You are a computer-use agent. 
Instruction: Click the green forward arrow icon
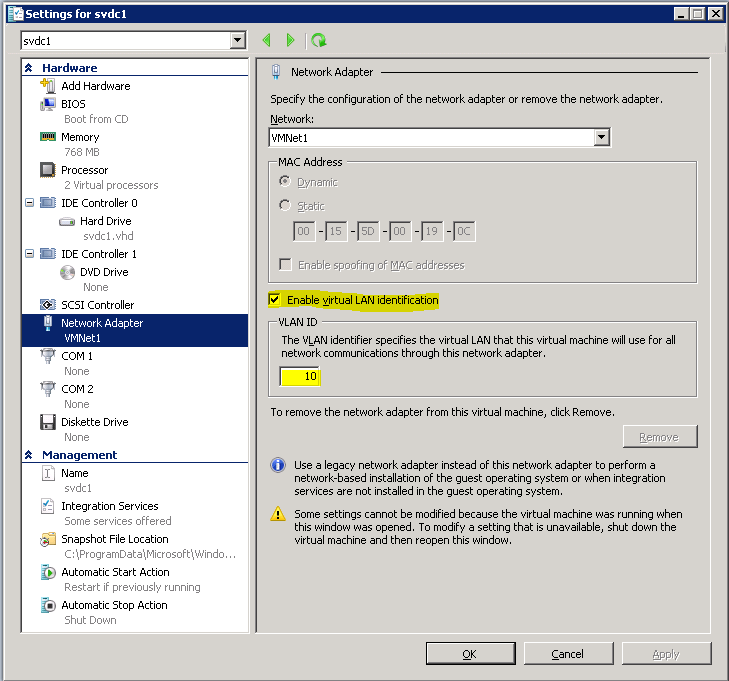point(291,40)
